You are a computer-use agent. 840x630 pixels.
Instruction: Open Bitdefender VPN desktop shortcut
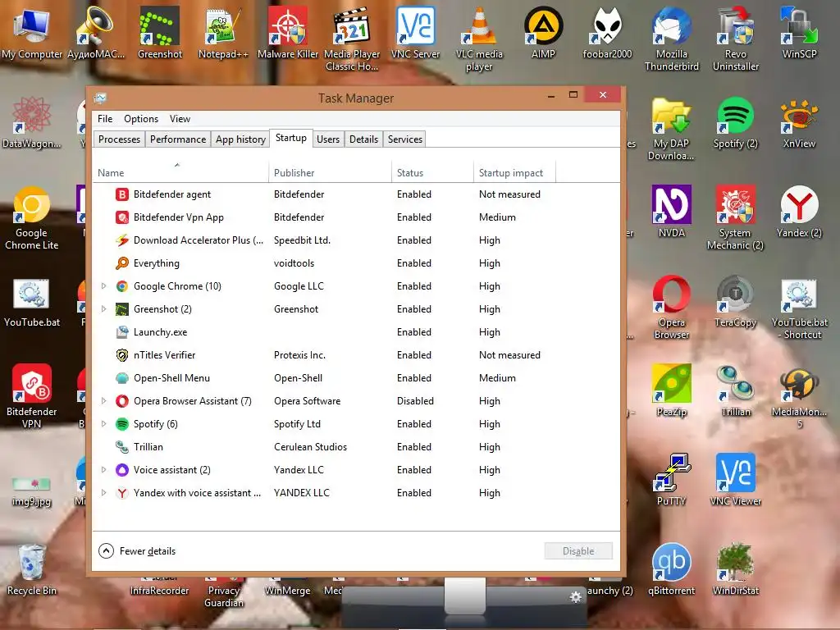[x=32, y=396]
